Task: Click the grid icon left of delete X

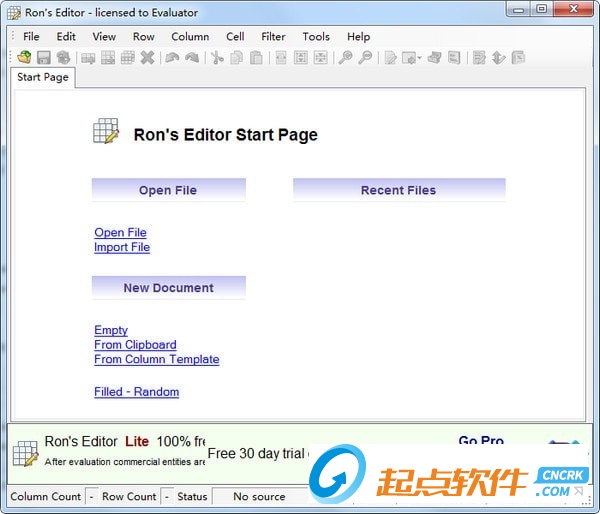Action: [128, 58]
